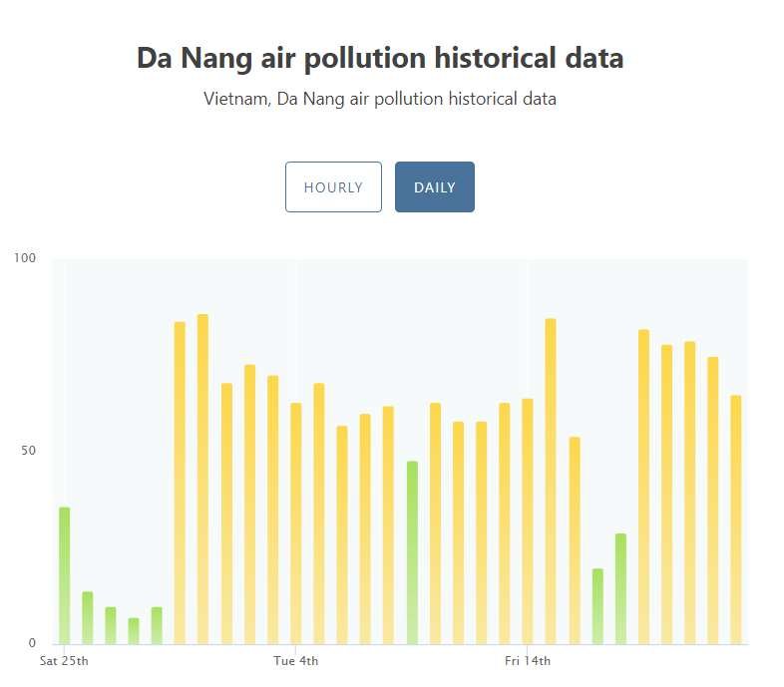Select the shortest green bar in chart
This screenshot has width=784, height=687.
(x=134, y=631)
